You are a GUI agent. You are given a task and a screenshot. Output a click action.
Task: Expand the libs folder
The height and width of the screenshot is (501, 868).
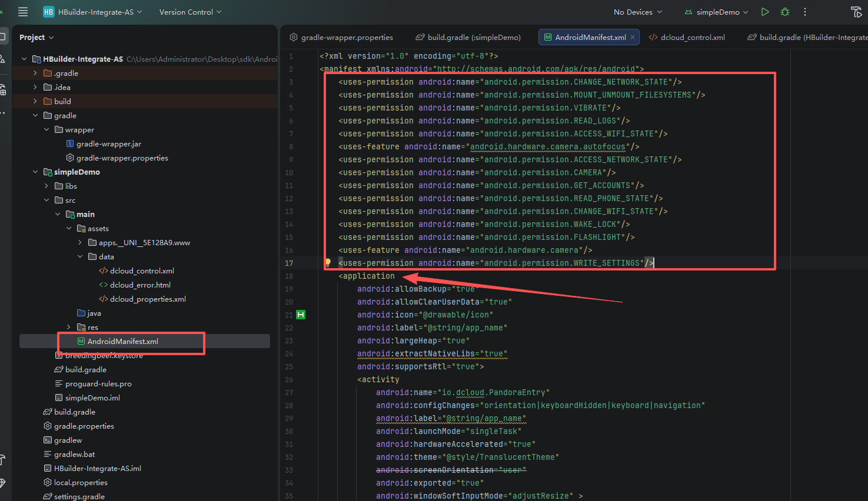pos(46,186)
